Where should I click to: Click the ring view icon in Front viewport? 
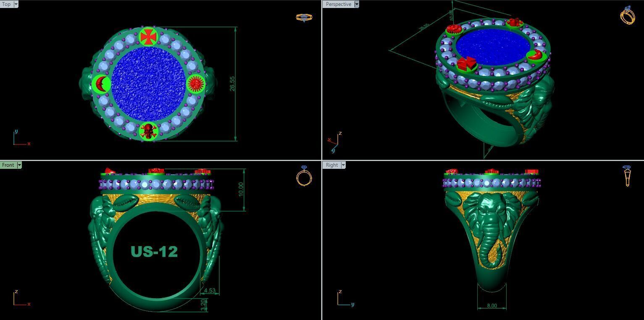pyautogui.click(x=304, y=176)
